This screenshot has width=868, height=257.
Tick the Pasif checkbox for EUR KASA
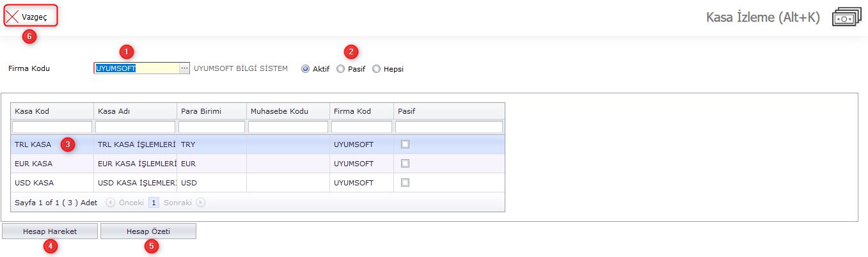point(405,164)
